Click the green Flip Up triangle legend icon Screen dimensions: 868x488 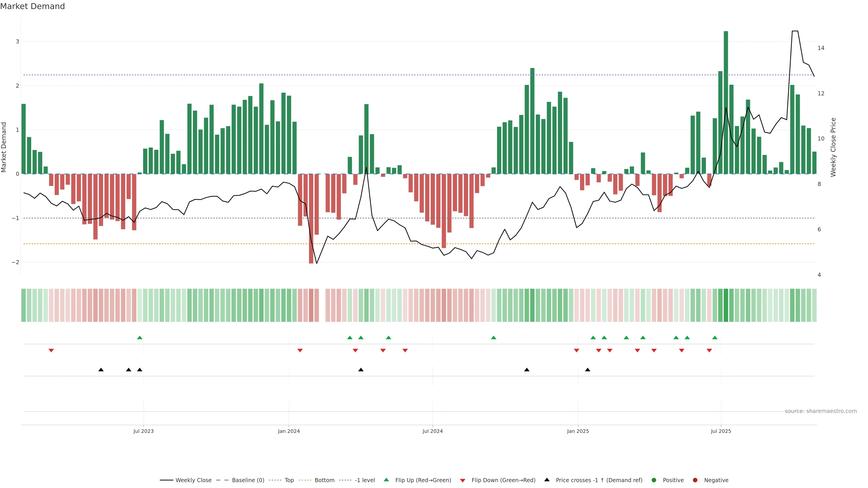[386, 480]
